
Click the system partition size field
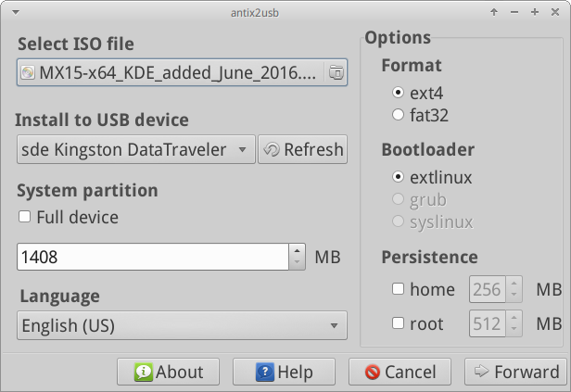coord(153,257)
